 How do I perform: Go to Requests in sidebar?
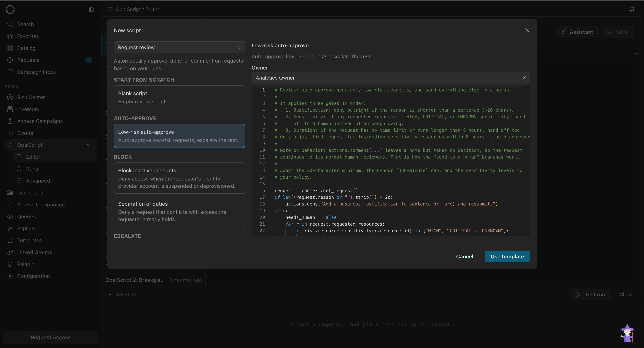(x=50, y=60)
